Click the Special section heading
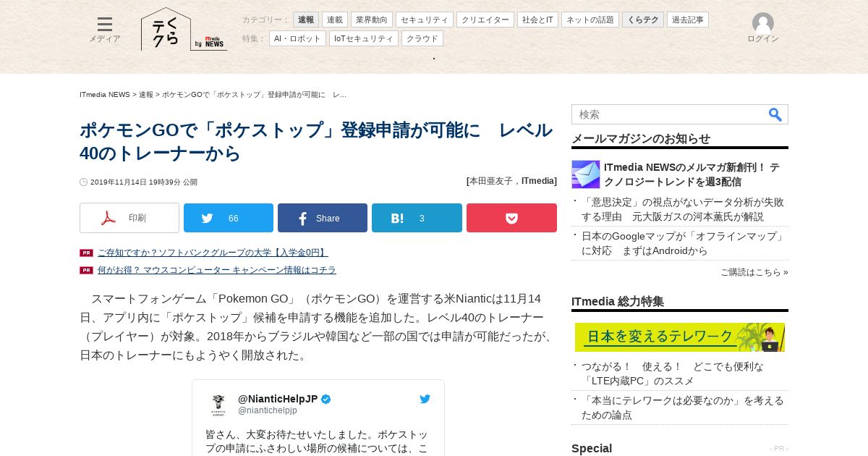 click(x=592, y=448)
